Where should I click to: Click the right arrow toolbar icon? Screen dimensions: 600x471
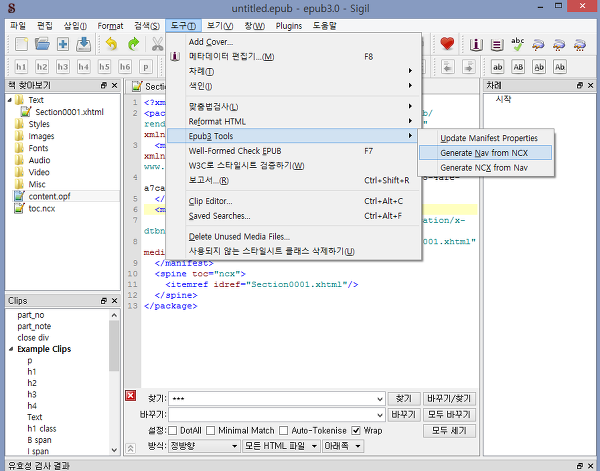(x=469, y=67)
